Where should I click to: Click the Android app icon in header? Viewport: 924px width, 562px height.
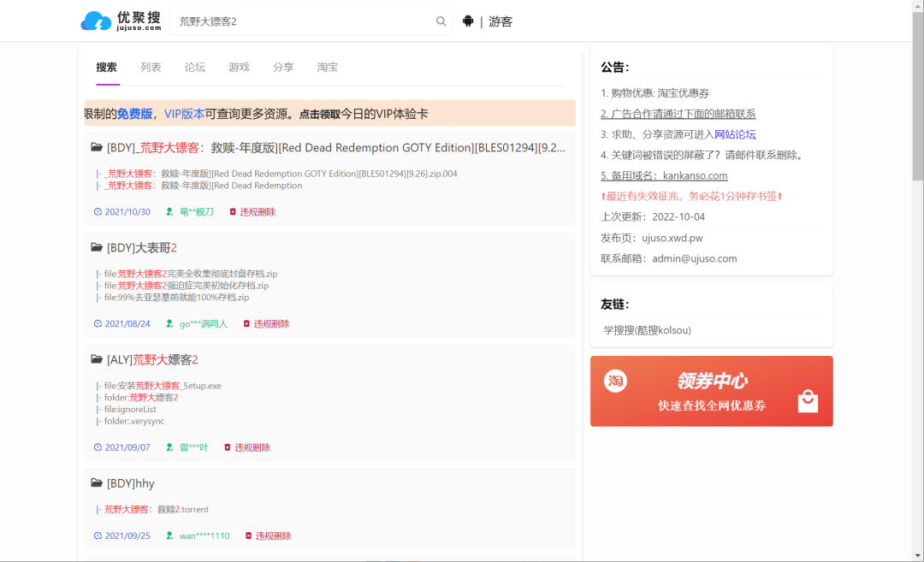click(468, 21)
